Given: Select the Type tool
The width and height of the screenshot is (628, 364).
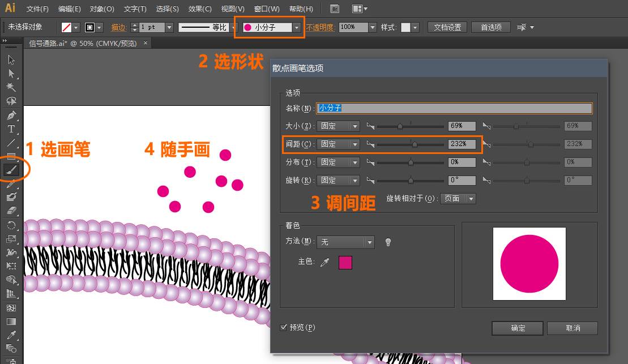Looking at the screenshot, I should point(11,129).
